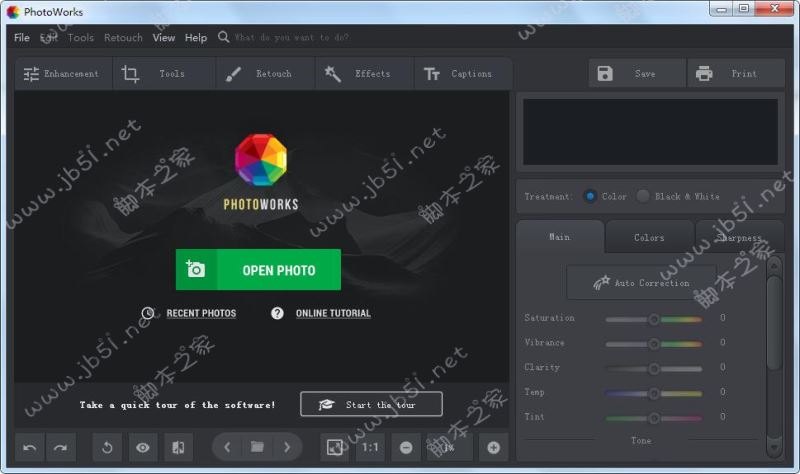The width and height of the screenshot is (800, 474).
Task: Switch to the Effects tab
Action: 364,74
